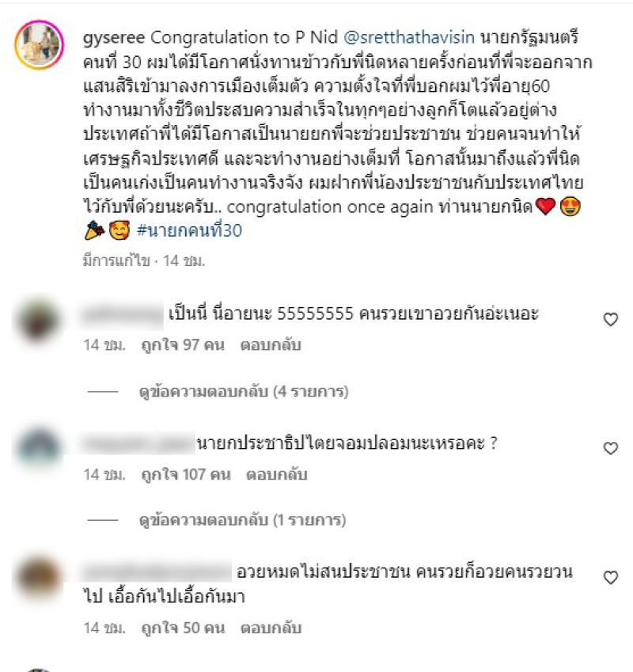Expand the 1 reply under second comment
Image resolution: width=633 pixels, height=672 pixels.
[242, 520]
